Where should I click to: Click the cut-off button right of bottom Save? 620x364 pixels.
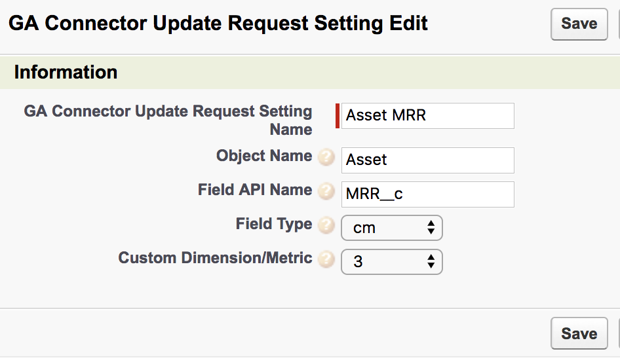617,334
